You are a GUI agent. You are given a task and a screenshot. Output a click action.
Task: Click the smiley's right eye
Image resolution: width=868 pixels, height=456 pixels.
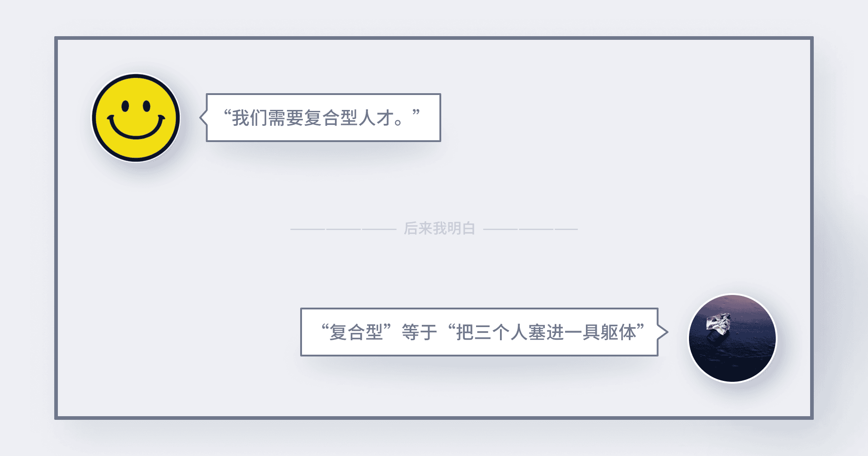[x=146, y=106]
